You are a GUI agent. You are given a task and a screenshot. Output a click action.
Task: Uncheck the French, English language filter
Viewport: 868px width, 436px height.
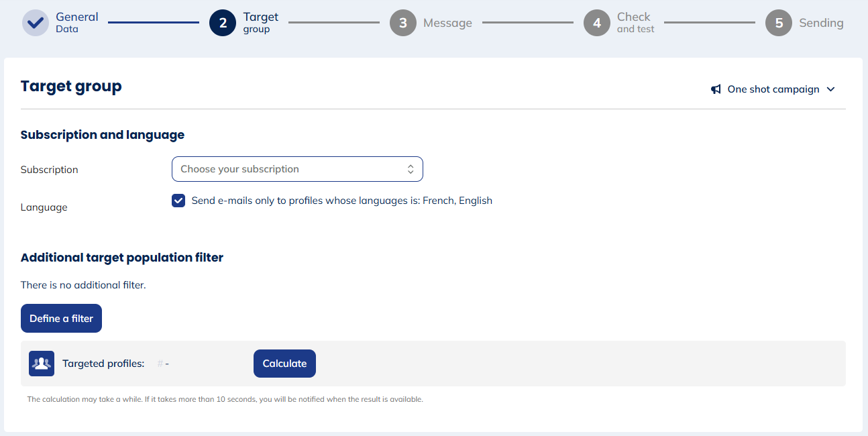click(x=178, y=200)
